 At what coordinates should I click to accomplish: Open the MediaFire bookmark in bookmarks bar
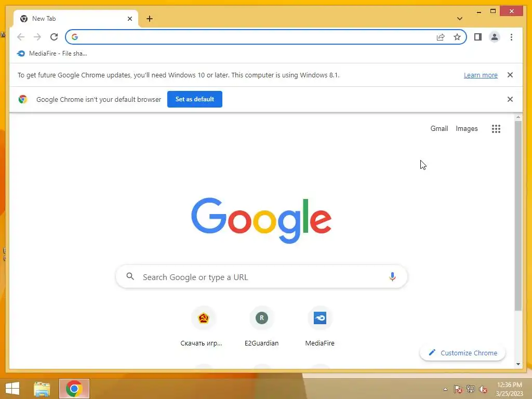tap(52, 54)
